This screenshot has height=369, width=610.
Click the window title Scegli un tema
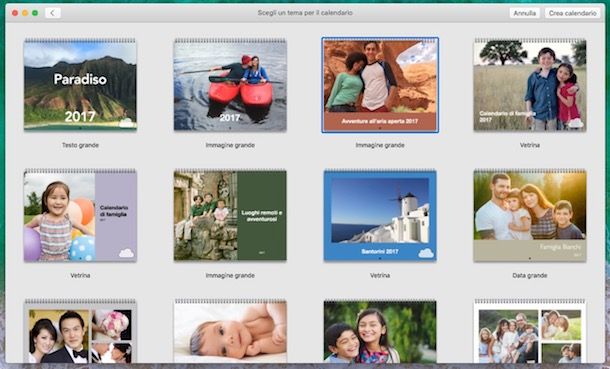[305, 13]
